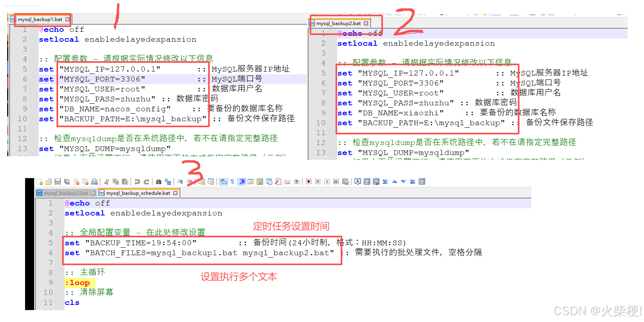Toggle the Monitoring eye icon
The height and width of the screenshot is (322, 644).
click(296, 182)
